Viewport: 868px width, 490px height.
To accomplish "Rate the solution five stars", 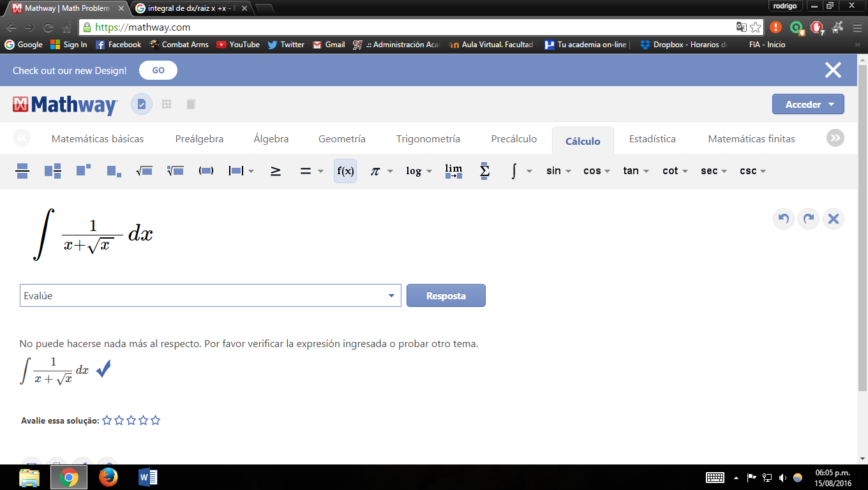I will [x=155, y=420].
